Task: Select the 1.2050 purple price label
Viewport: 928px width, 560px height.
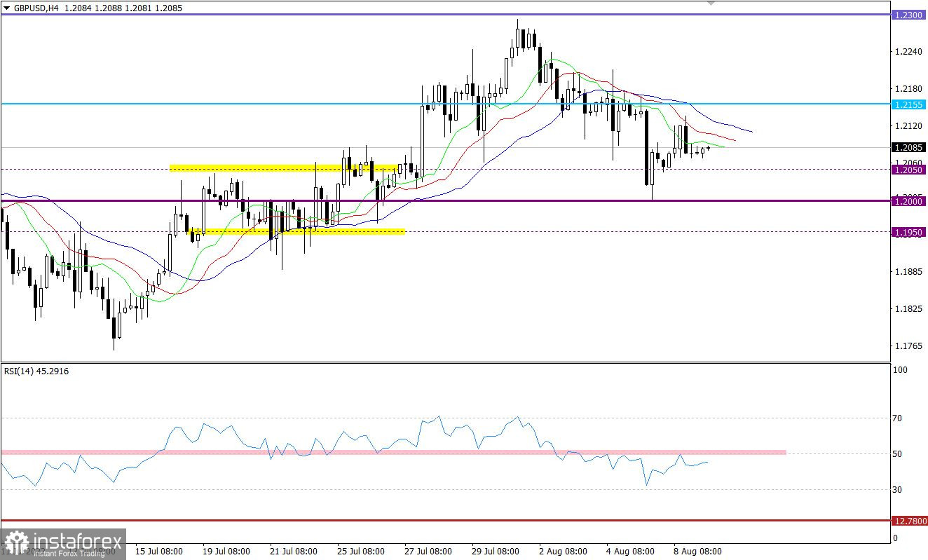Action: [x=908, y=170]
